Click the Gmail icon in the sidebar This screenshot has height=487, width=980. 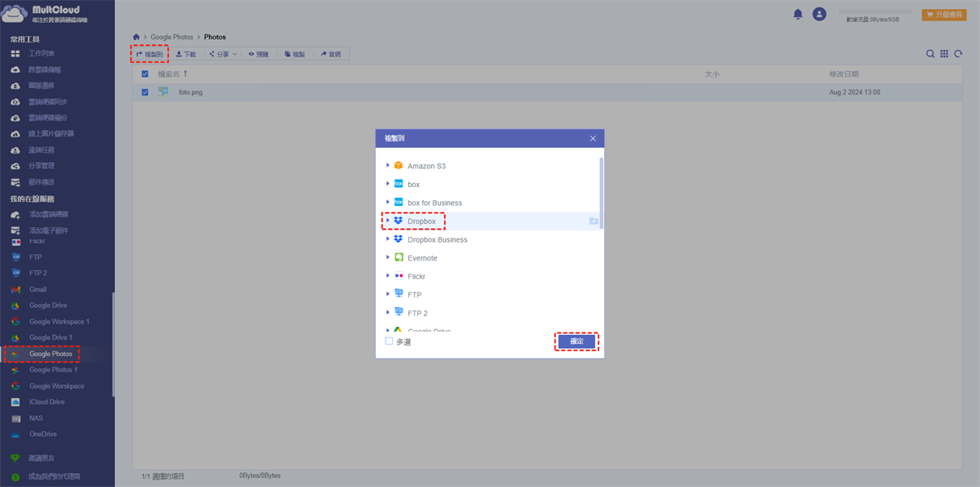click(15, 290)
